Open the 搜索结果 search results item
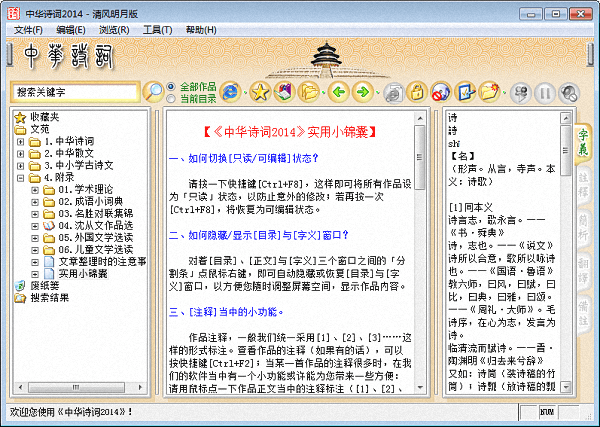 pos(50,297)
